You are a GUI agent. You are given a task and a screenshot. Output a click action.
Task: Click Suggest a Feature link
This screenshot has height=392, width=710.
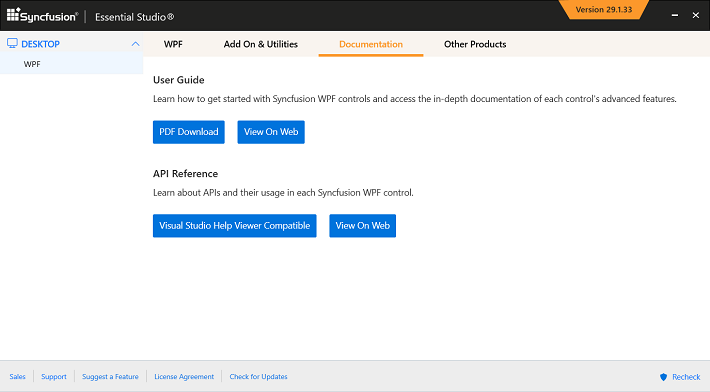110,377
